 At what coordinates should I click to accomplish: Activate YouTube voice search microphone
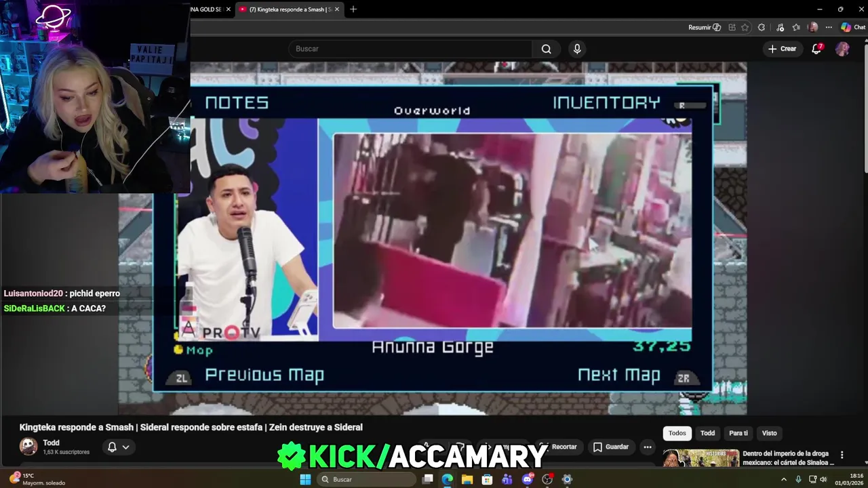[x=577, y=49]
